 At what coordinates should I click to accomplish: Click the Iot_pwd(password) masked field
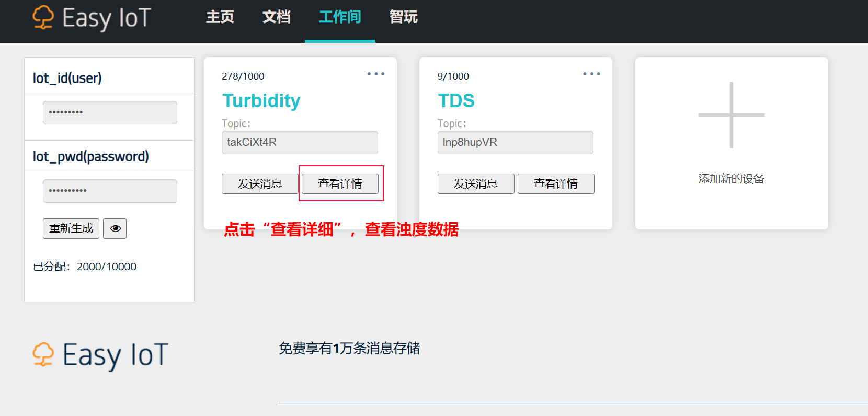110,191
